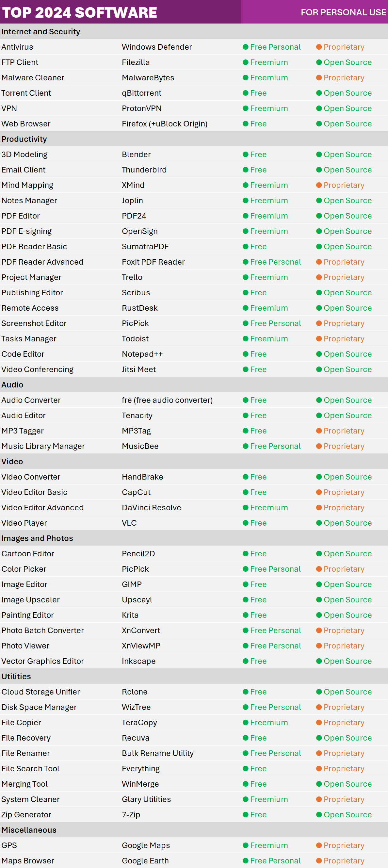Click the orange Proprietary dot in MalwareBytes row
The image size is (388, 868).
(319, 77)
